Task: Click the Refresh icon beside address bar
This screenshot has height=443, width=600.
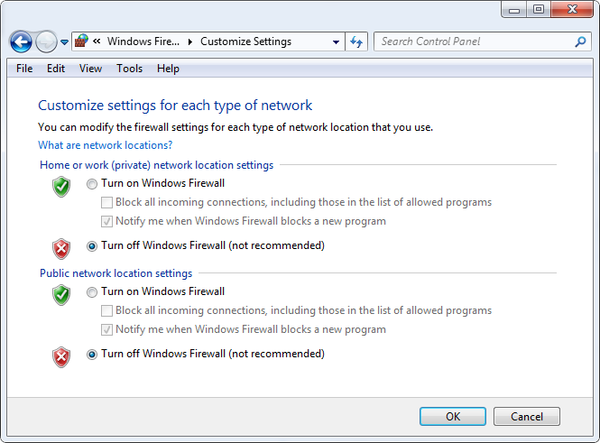Action: 357,41
